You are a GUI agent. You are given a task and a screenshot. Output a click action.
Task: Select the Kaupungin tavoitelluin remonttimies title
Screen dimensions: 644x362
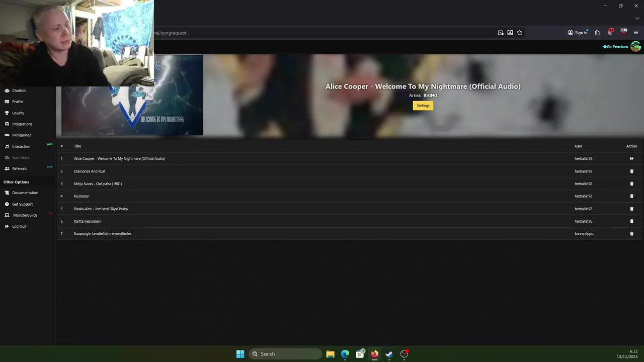pos(103,234)
